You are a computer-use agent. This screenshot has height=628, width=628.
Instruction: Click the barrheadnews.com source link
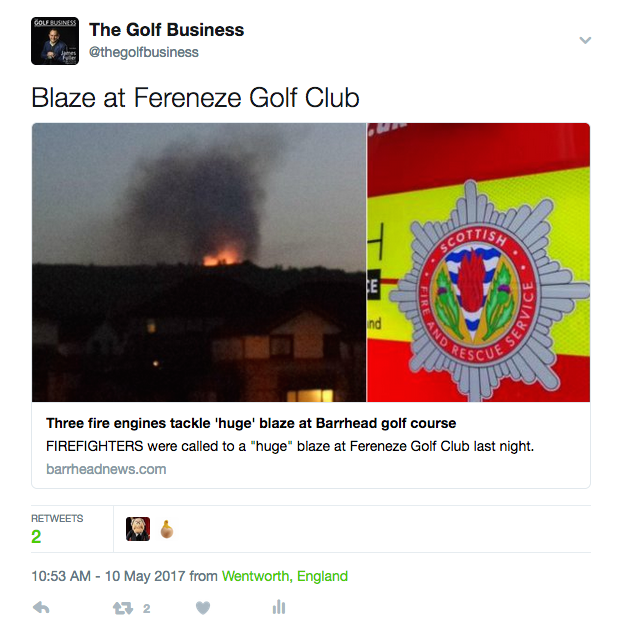pos(106,469)
